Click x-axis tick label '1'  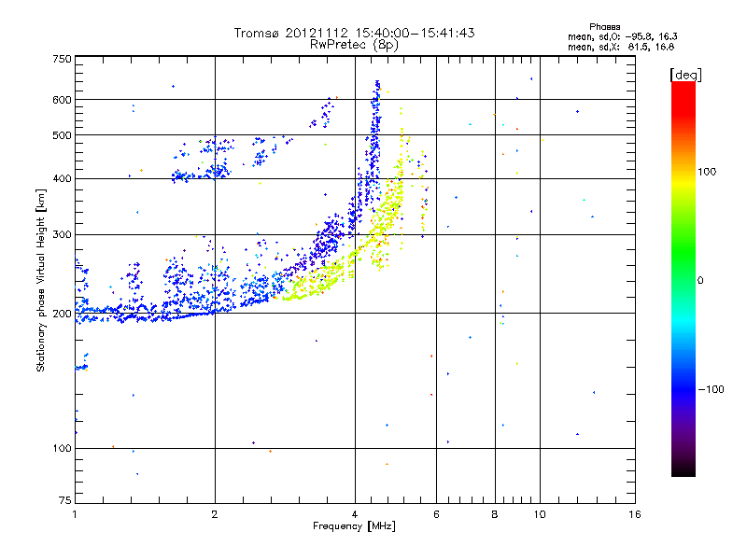[75, 514]
